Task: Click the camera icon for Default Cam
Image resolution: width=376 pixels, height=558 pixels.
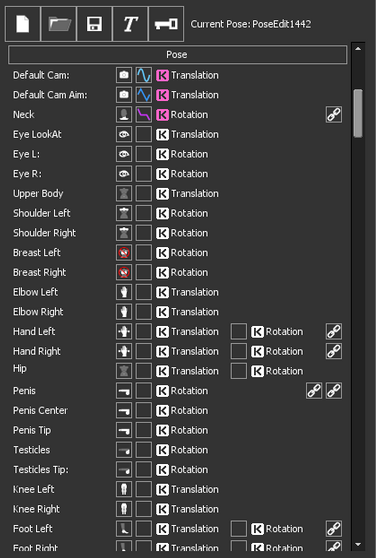Action: [124, 75]
